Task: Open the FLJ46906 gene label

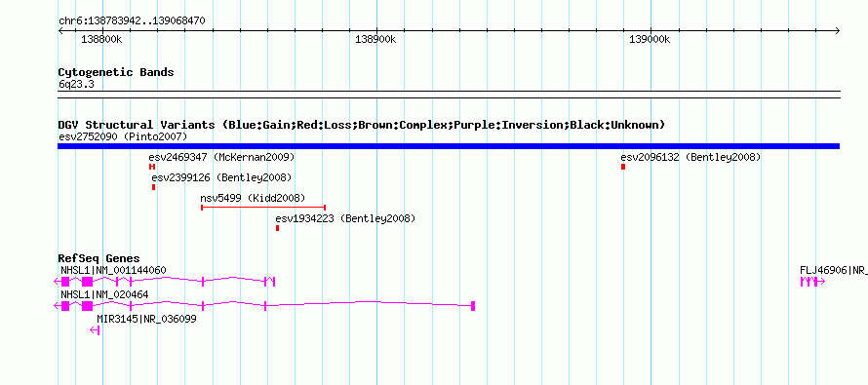Action: tap(834, 271)
